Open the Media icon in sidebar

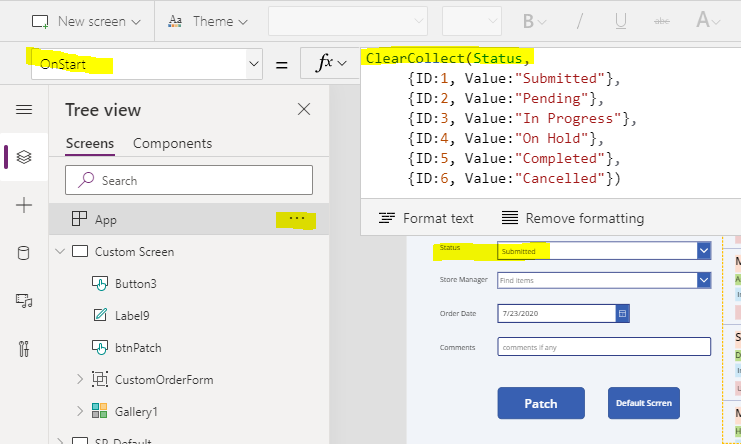(x=24, y=300)
